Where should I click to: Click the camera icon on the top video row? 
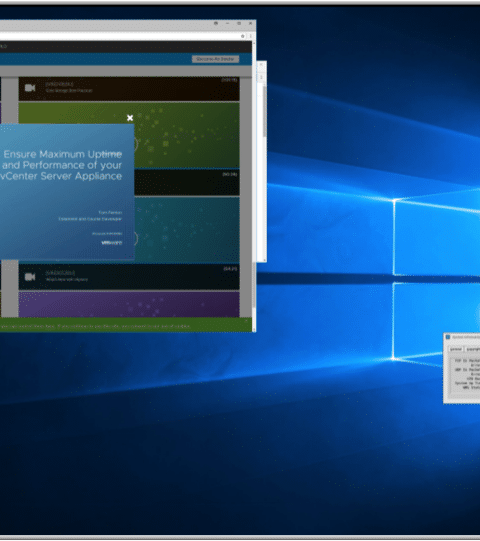click(30, 88)
